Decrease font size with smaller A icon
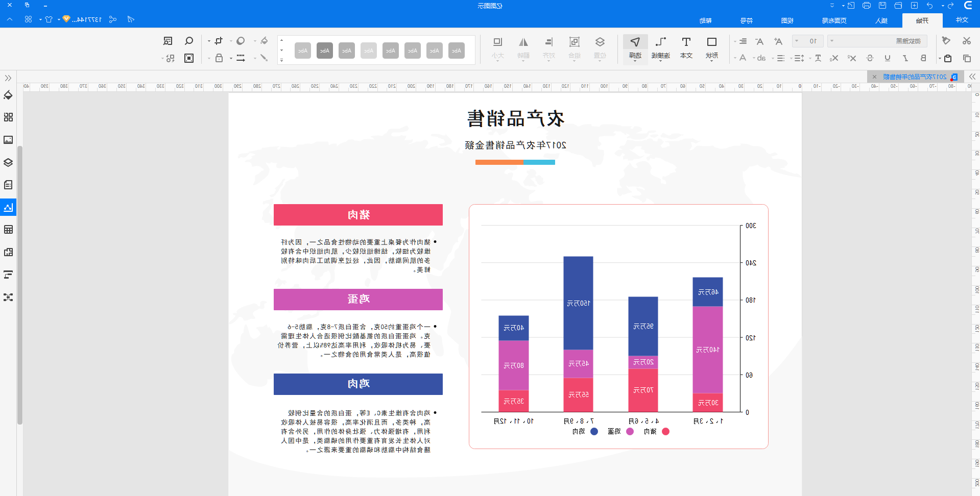This screenshot has width=980, height=496. click(x=760, y=41)
